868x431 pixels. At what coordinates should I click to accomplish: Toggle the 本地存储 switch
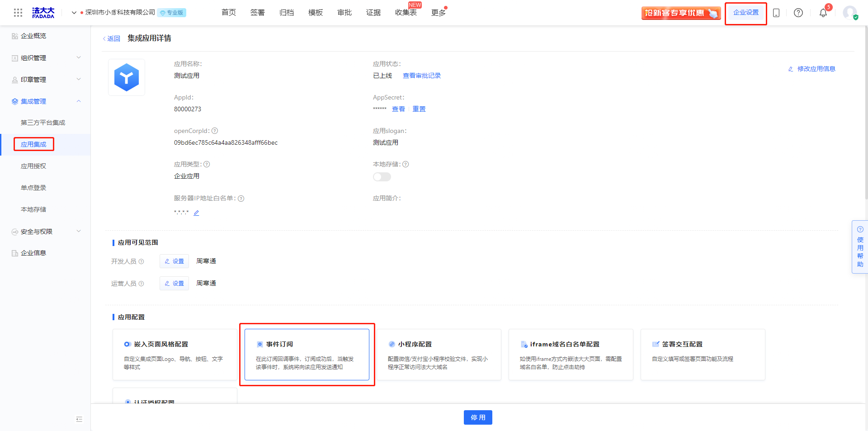382,177
